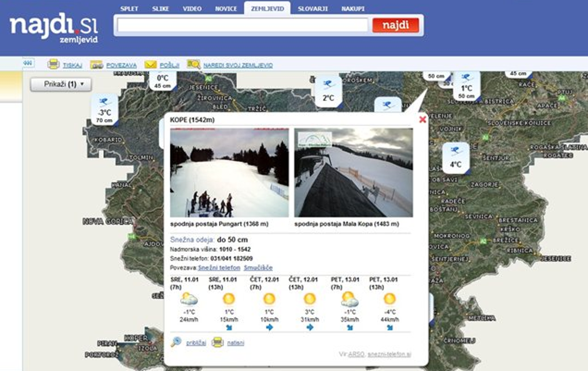Click the caption 'spodnja postaja Mala Kopa (1483 m)'
This screenshot has width=588, height=371.
pos(347,224)
